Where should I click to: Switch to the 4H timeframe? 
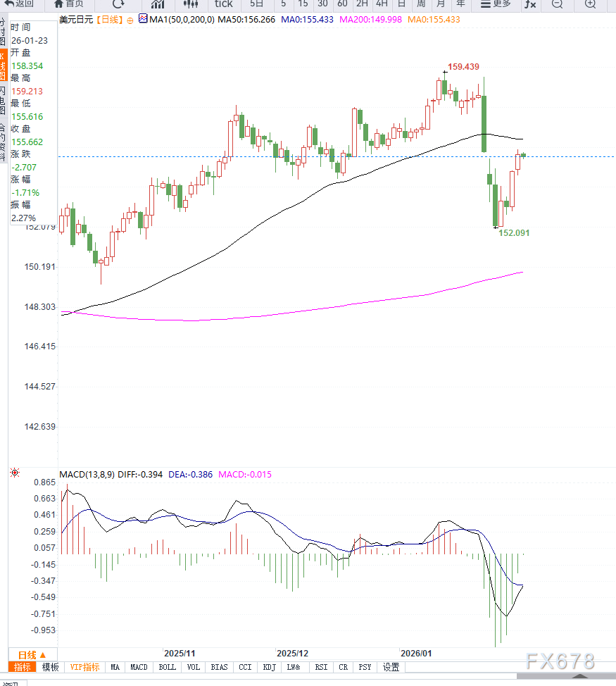381,4
